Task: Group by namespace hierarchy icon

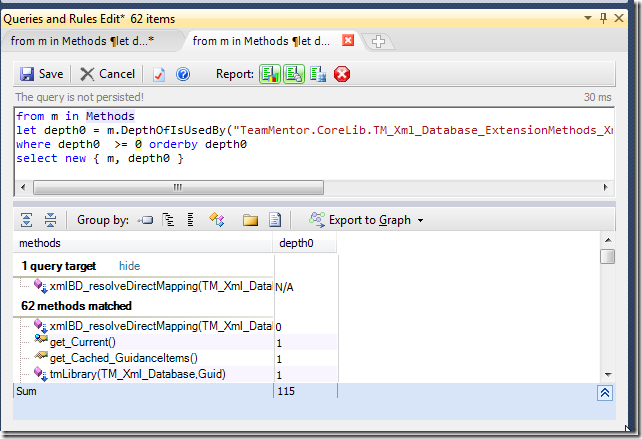Action: pyautogui.click(x=168, y=220)
